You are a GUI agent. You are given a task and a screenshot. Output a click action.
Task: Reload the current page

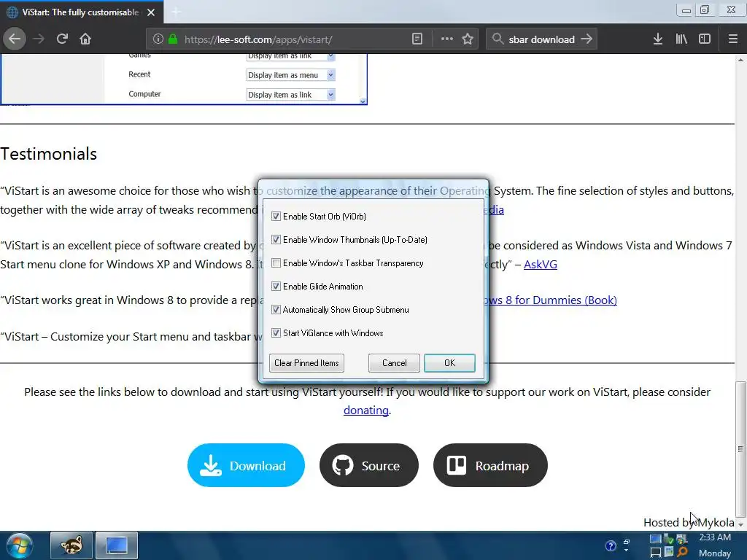[62, 39]
